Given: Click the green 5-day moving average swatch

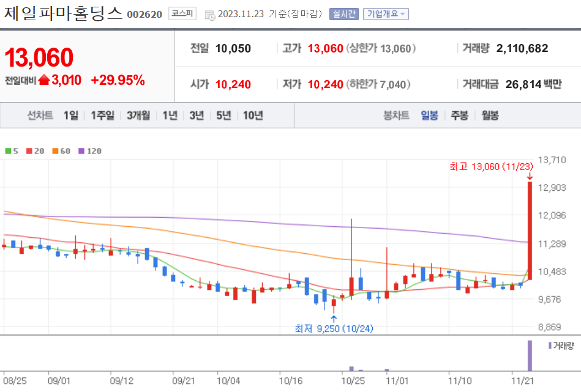Looking at the screenshot, I should click(x=8, y=151).
